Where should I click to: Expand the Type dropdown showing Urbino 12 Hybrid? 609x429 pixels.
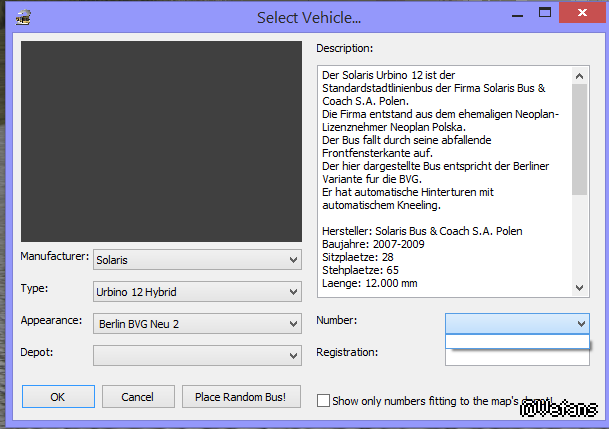(197, 291)
